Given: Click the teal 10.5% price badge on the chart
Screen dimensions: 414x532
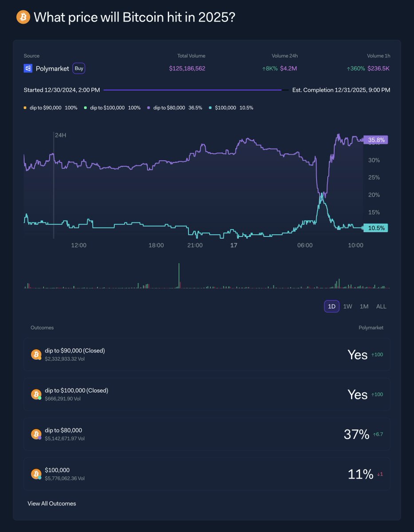Looking at the screenshot, I should [x=375, y=227].
